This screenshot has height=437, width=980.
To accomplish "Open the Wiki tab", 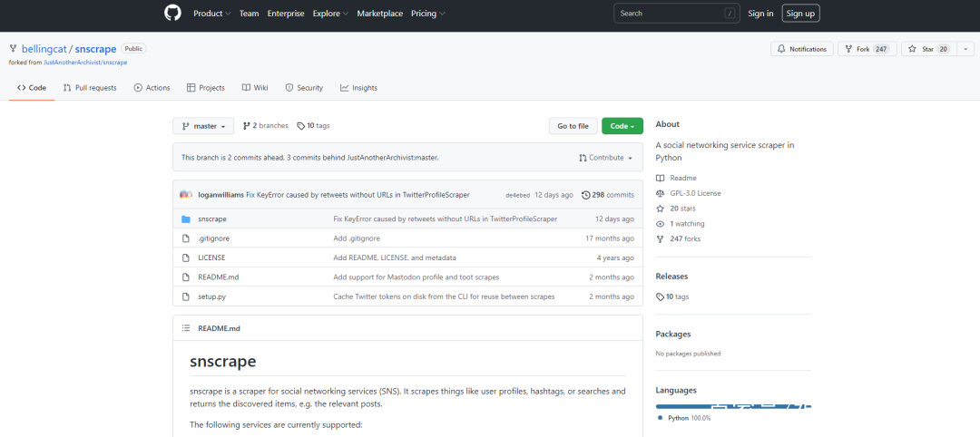I will pos(255,88).
